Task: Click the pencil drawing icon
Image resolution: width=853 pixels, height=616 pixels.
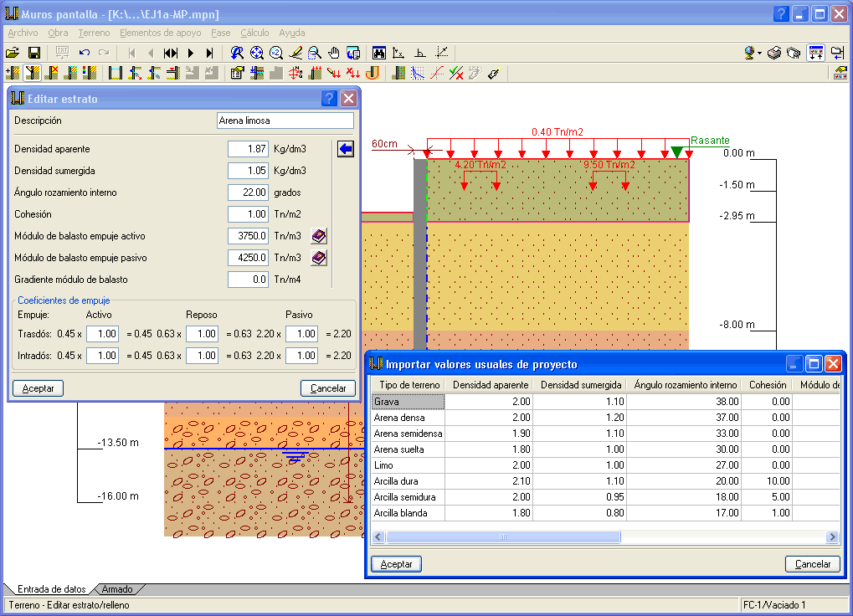Action: (295, 53)
